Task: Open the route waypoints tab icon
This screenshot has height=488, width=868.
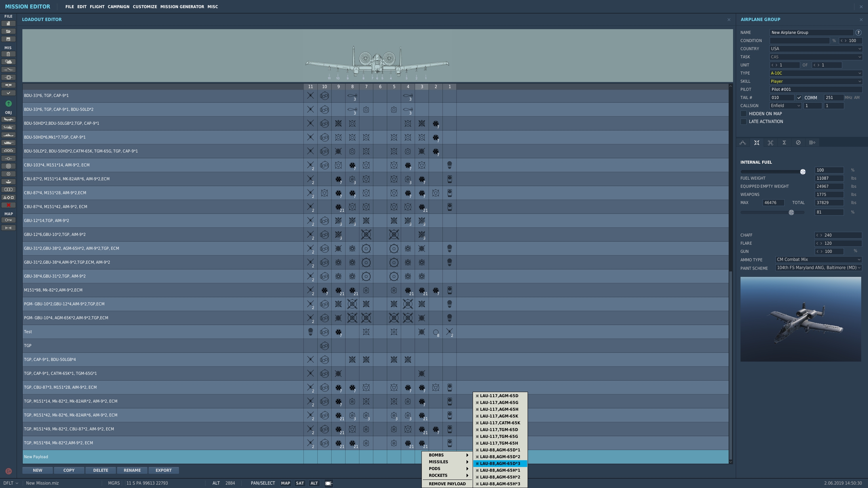Action: coord(743,143)
